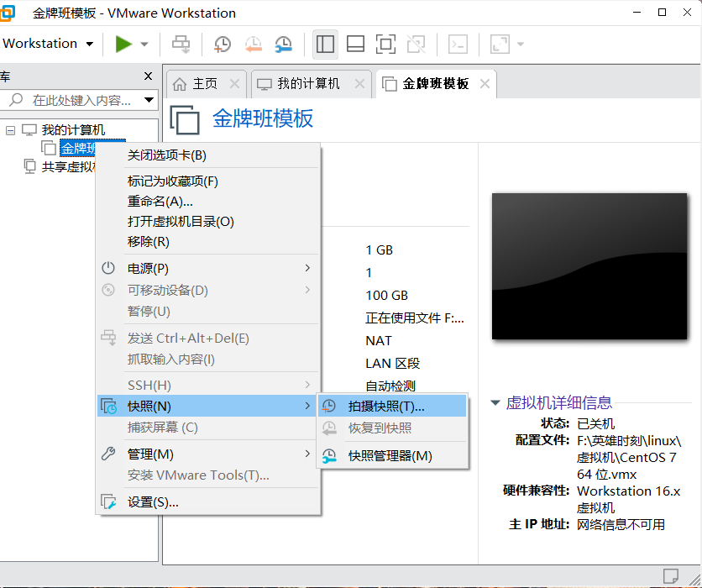
Task: Click the home icon on 主页 tab
Action: click(180, 84)
